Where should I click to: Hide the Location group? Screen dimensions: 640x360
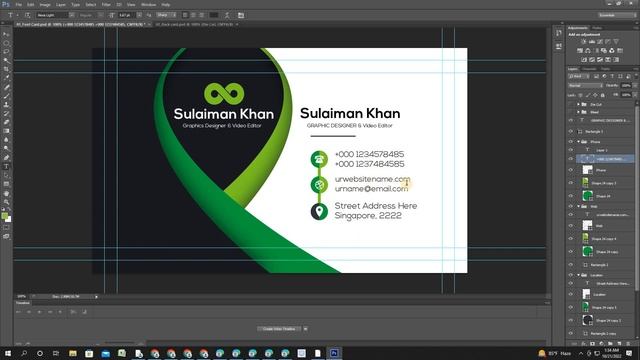tap(571, 275)
